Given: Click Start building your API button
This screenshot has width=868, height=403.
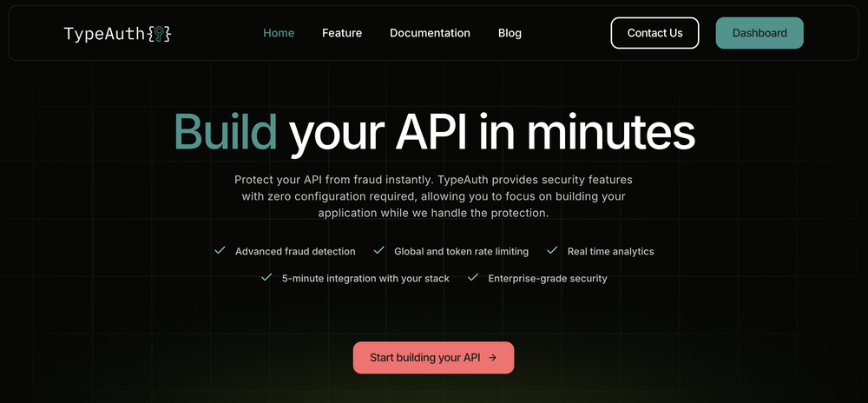Looking at the screenshot, I should (433, 358).
